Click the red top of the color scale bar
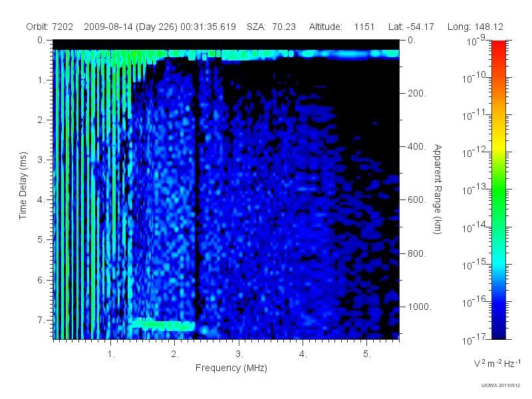Image resolution: width=532 pixels, height=399 pixels. [x=498, y=46]
